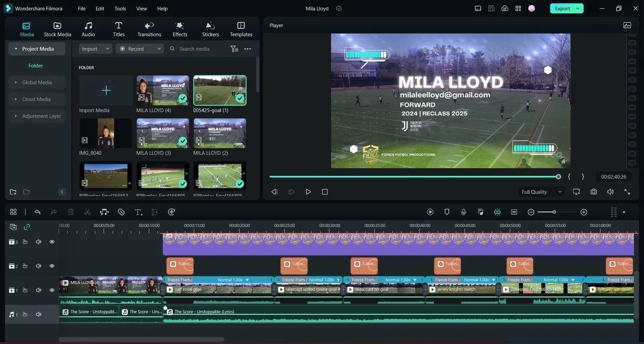Take a snapshot with the camera icon
This screenshot has width=644, height=344.
coord(594,191)
